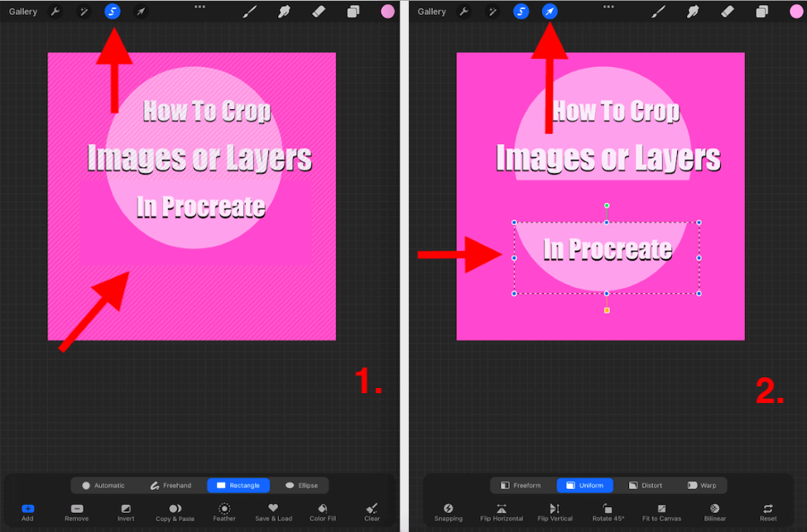Select the Transform arrow tool
807x532 pixels.
tap(141, 12)
